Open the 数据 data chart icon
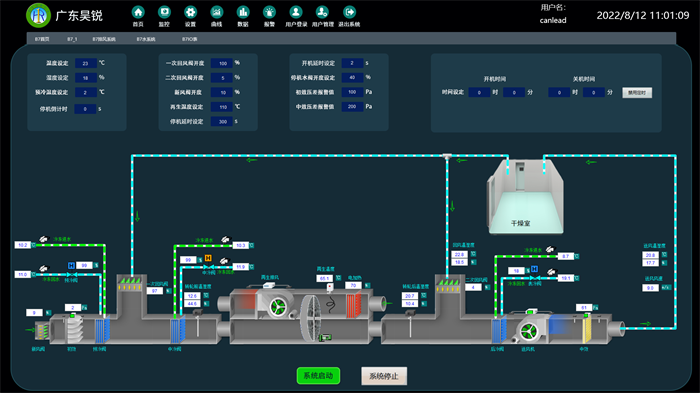This screenshot has height=393, width=700. [x=243, y=12]
